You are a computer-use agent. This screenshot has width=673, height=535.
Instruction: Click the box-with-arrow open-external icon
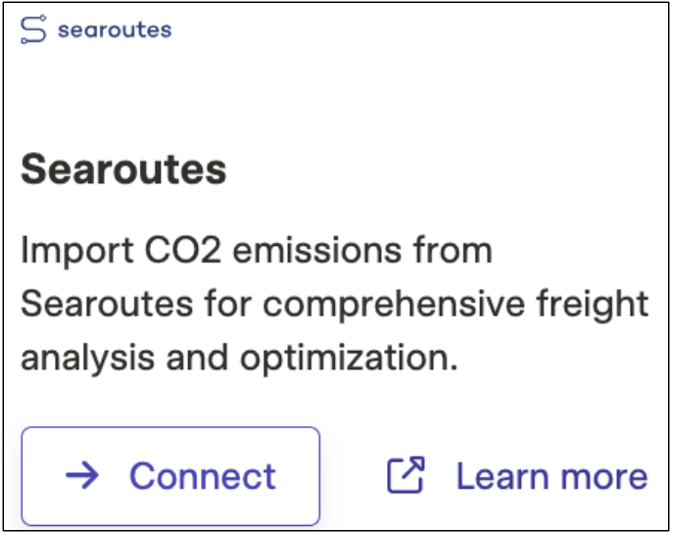point(406,474)
